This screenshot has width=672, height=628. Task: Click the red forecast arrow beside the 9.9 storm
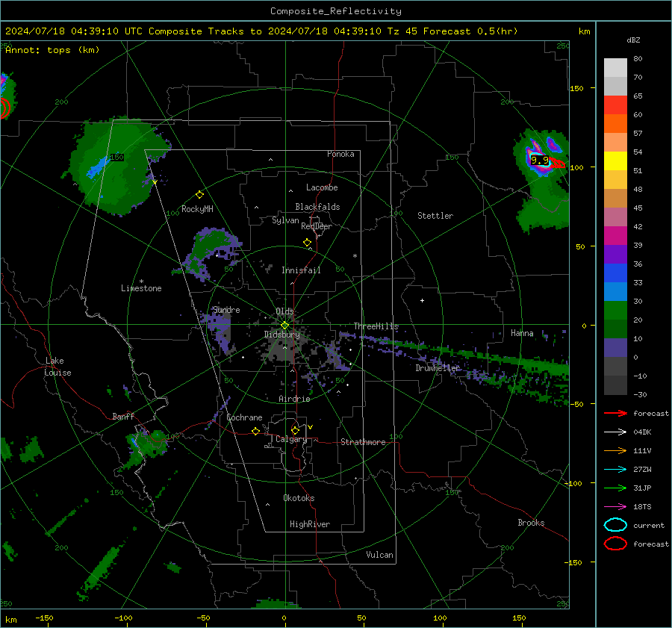click(557, 162)
